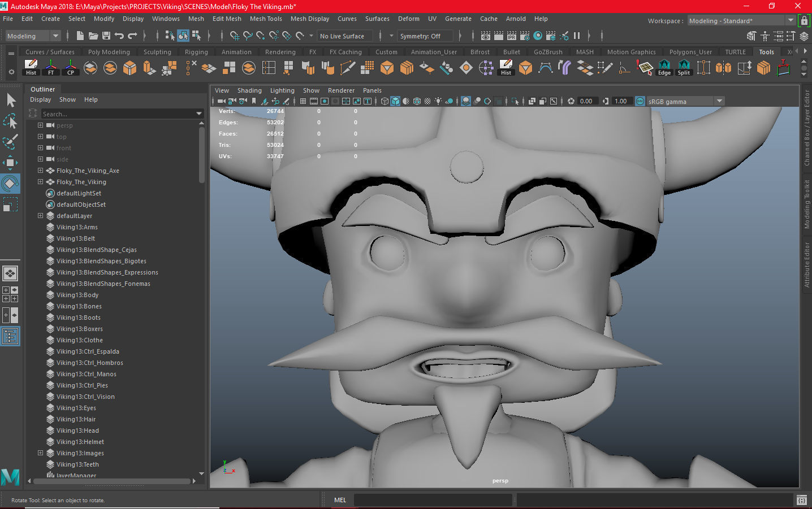Viewport: 812px width, 509px height.
Task: Switch to the Rigging shelf tab
Action: (x=196, y=51)
